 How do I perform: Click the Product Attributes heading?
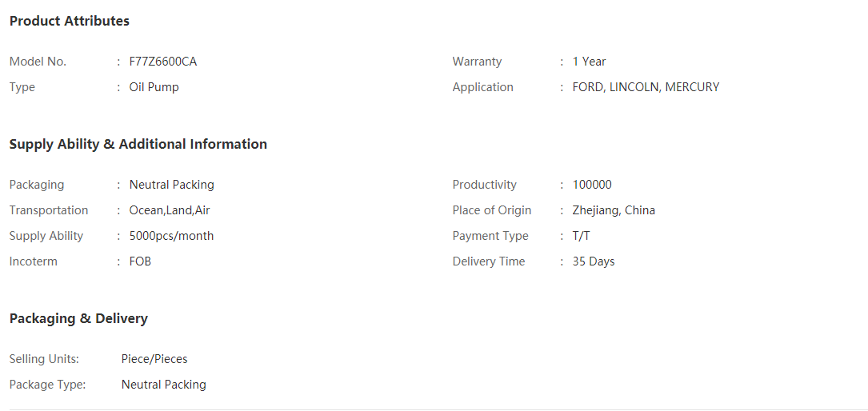coord(69,21)
